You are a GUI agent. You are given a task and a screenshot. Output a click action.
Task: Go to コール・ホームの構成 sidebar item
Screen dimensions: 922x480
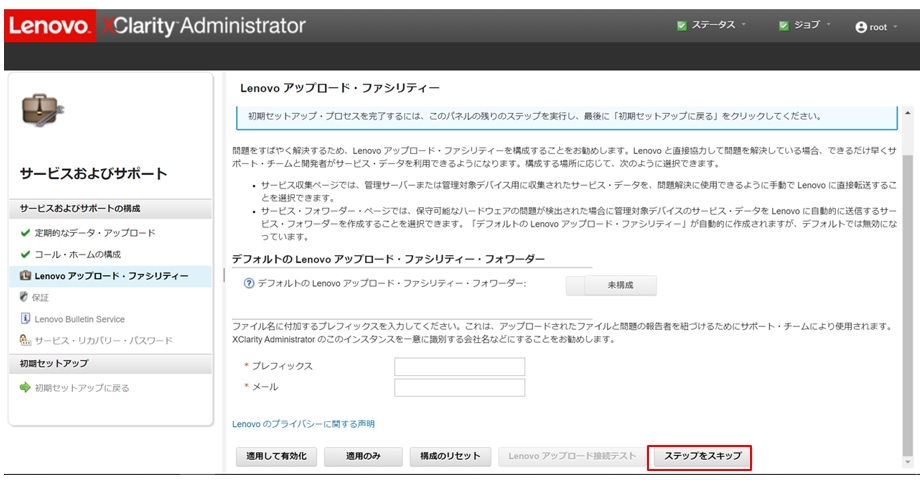point(77,254)
